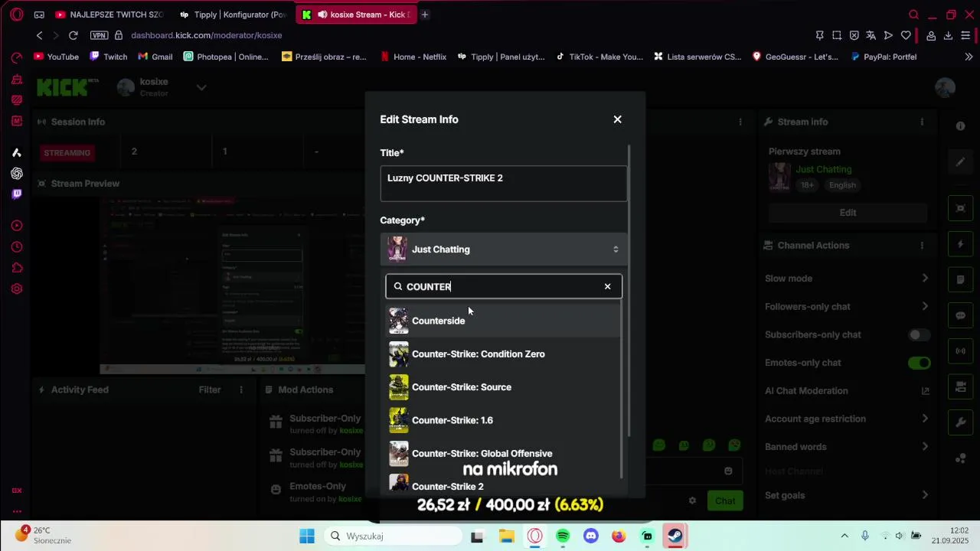Open Twitch bookmark
The height and width of the screenshot is (551, 980).
[109, 57]
